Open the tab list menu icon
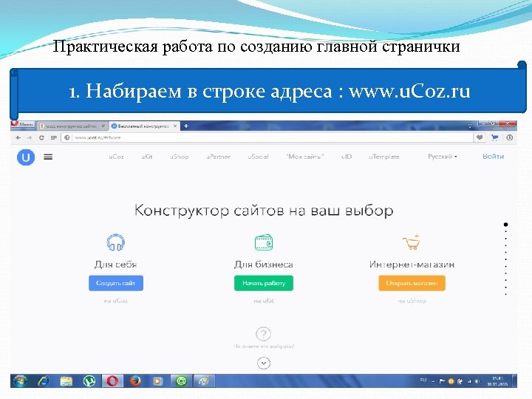Image resolution: width=532 pixels, height=399 pixels. click(470, 126)
